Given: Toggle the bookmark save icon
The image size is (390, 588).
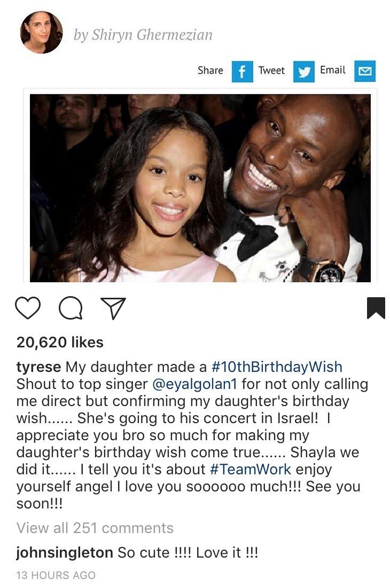Looking at the screenshot, I should tap(376, 308).
